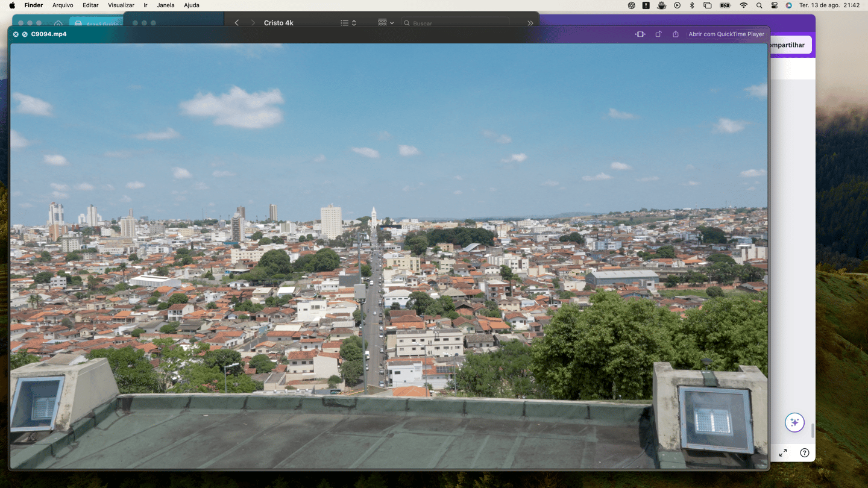Open the Janela menu
Image resolution: width=868 pixels, height=488 pixels.
166,5
